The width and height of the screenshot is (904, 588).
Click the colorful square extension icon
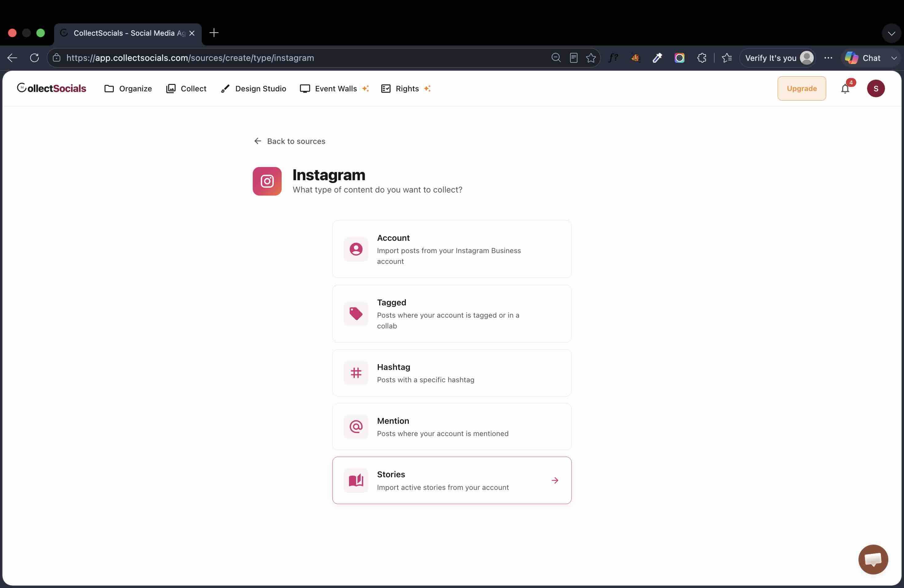click(680, 58)
